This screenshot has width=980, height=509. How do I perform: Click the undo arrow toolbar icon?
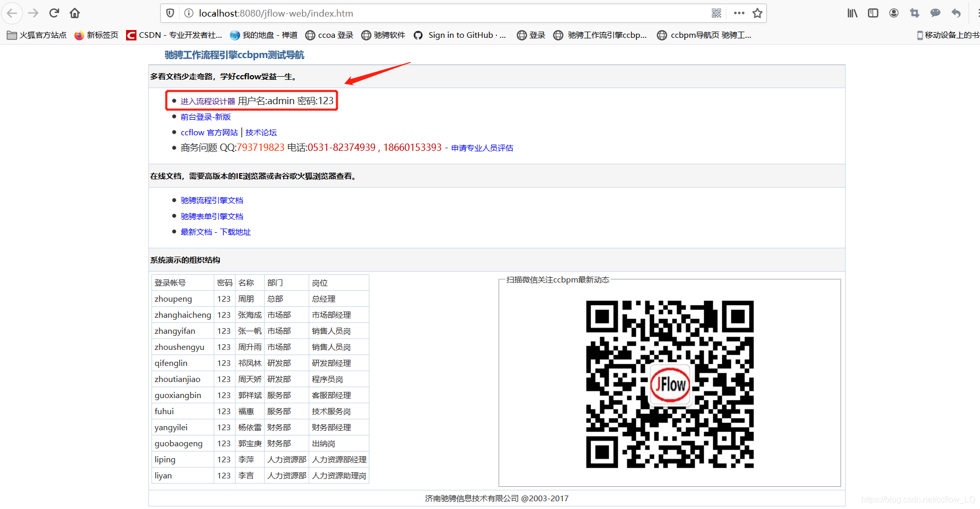click(956, 13)
